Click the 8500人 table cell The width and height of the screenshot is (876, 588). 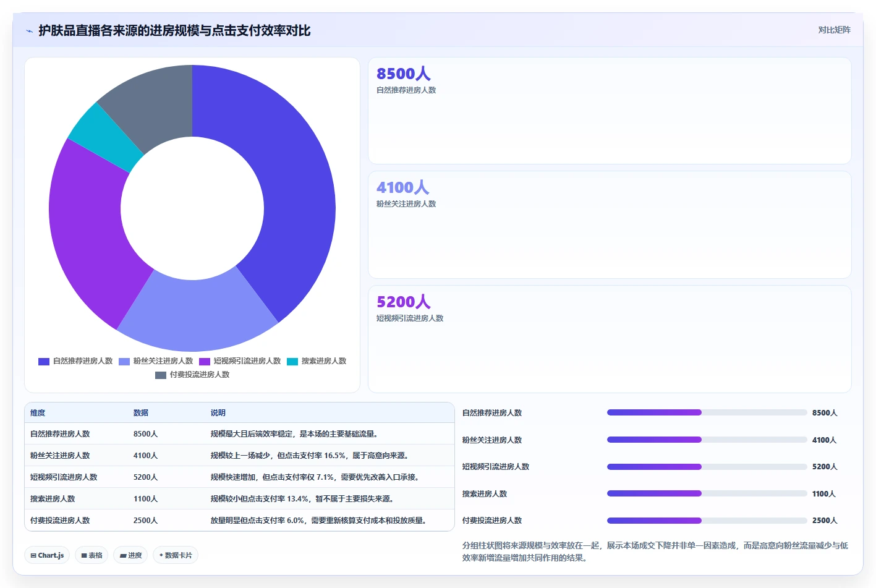click(x=146, y=434)
